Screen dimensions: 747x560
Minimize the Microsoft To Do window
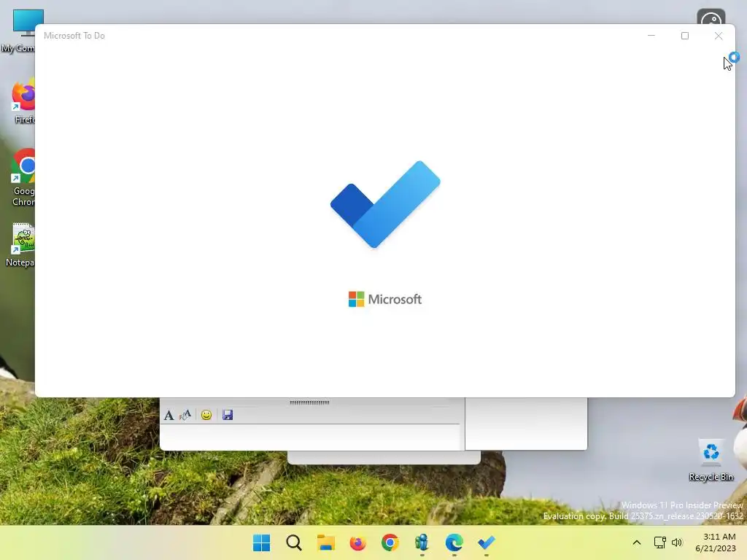point(651,36)
